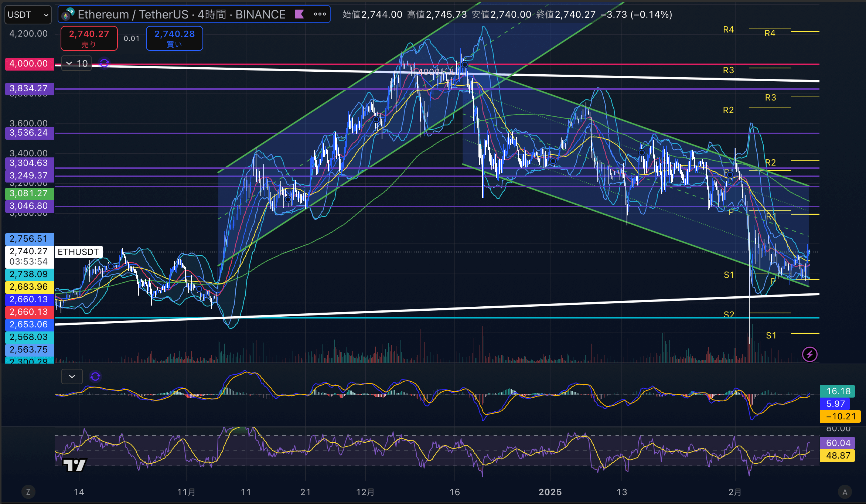Click the 高値 2,745.73 high value

click(x=437, y=14)
